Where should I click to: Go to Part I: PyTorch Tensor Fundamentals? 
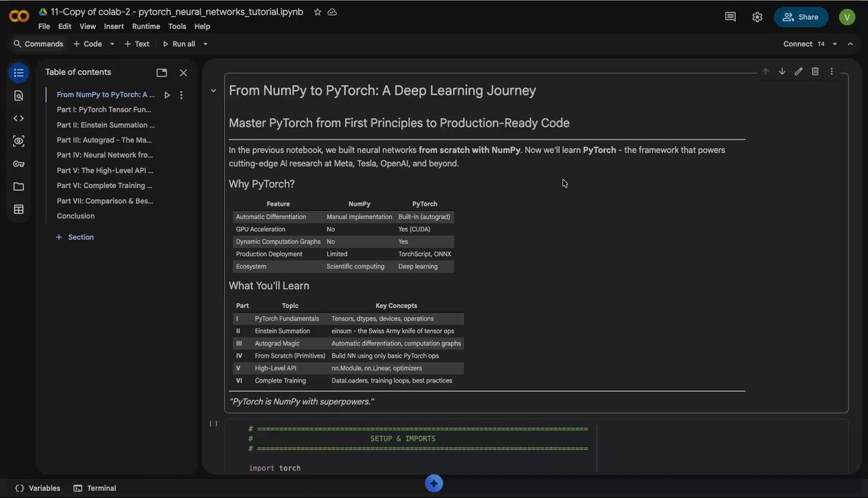click(x=104, y=109)
